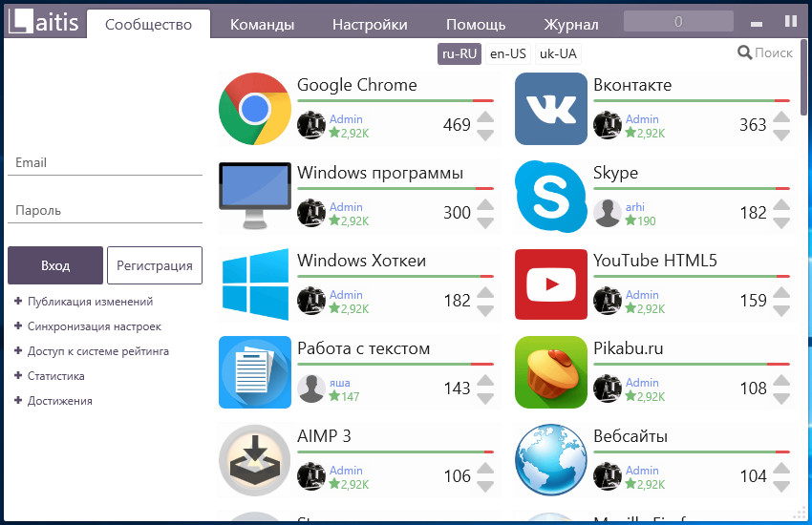The height and width of the screenshot is (525, 812).
Task: Open the Журнал tab
Action: (571, 24)
